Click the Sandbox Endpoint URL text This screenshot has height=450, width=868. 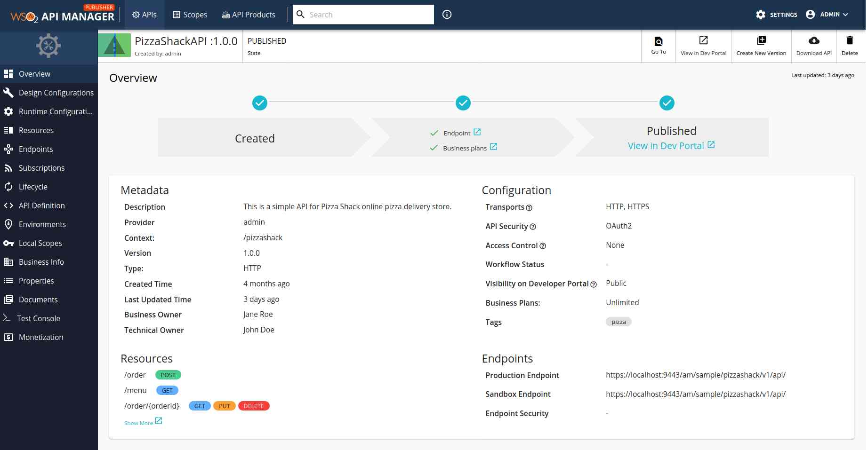click(696, 395)
